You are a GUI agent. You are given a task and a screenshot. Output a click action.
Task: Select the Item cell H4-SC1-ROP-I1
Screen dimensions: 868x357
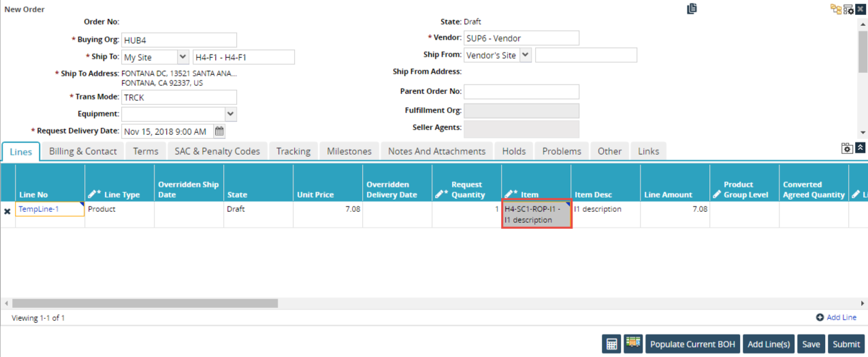[x=536, y=215]
